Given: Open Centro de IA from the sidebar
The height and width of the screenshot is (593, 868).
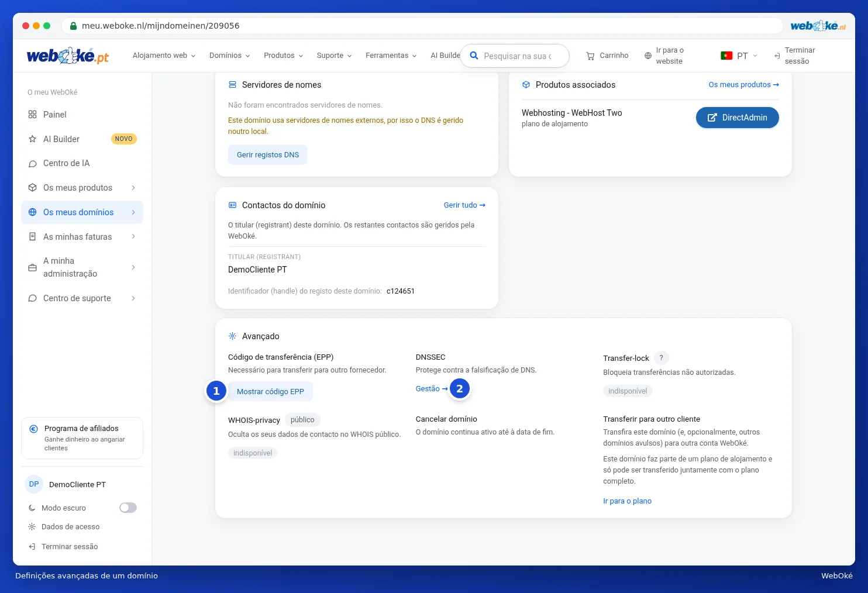Looking at the screenshot, I should tap(82, 163).
